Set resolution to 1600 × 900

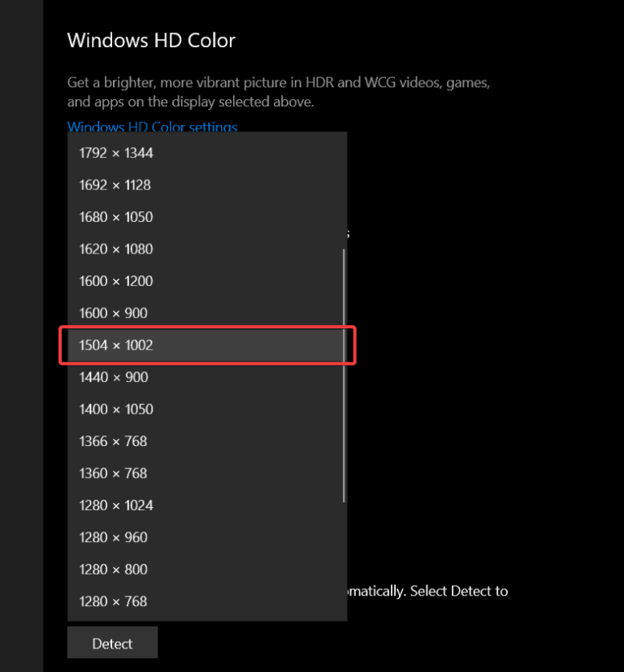tap(114, 313)
